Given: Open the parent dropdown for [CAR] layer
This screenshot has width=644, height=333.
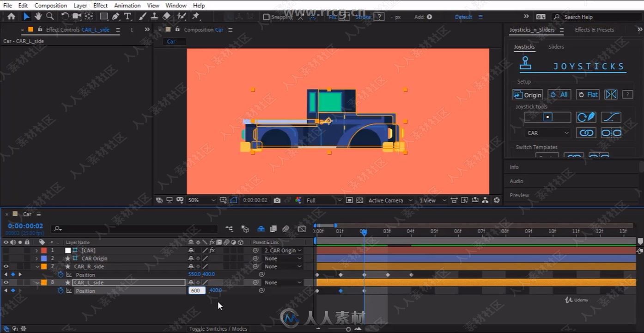Looking at the screenshot, I should point(283,251).
